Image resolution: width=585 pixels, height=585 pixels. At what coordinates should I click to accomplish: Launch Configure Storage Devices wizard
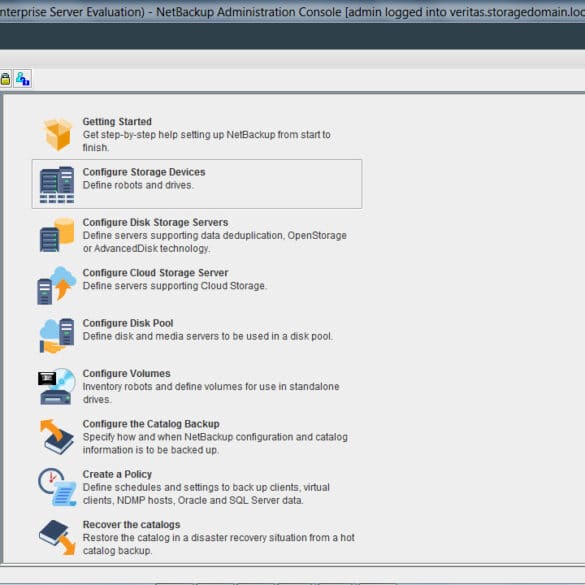pyautogui.click(x=144, y=172)
